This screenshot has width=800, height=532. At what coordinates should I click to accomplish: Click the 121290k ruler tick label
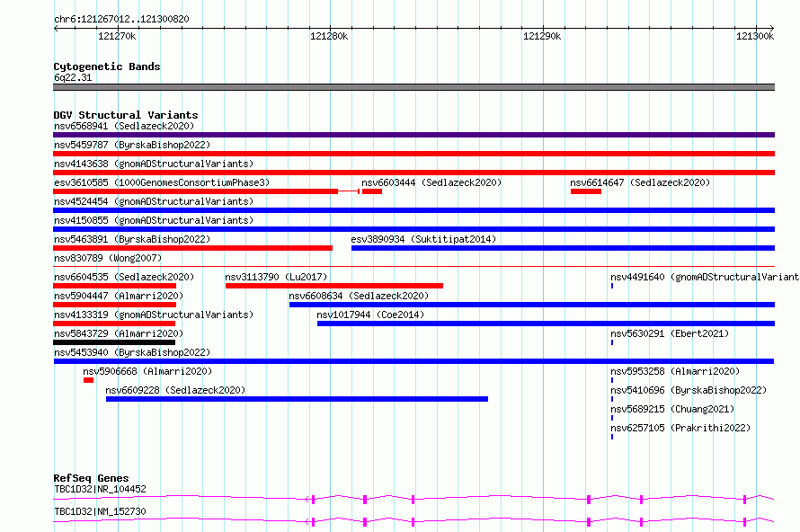point(542,36)
